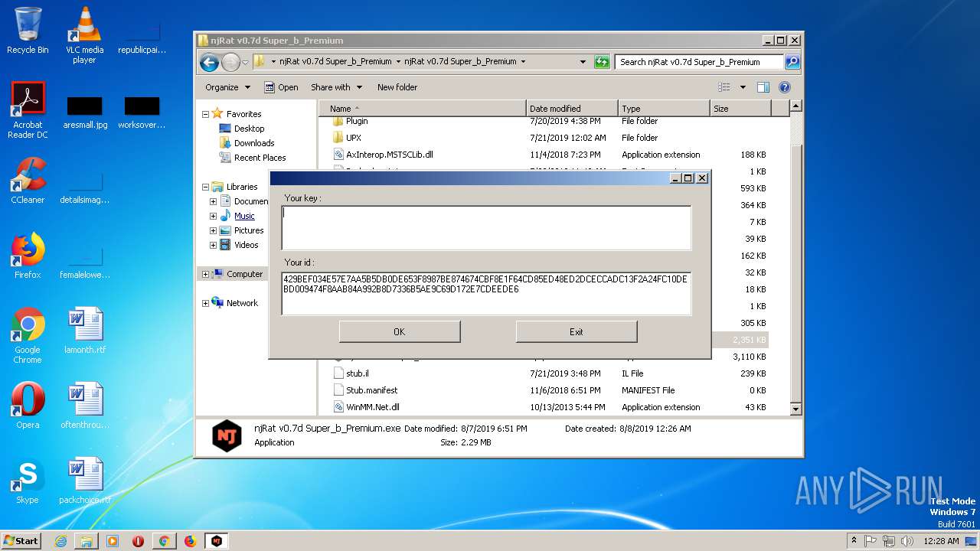Click Internet Explorer in taskbar
The height and width of the screenshot is (551, 980).
60,541
